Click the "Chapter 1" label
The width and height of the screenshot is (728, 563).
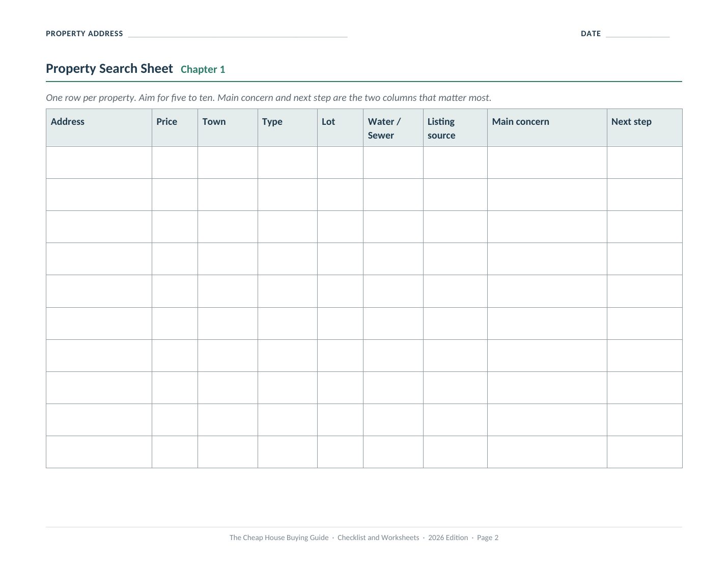tap(203, 69)
